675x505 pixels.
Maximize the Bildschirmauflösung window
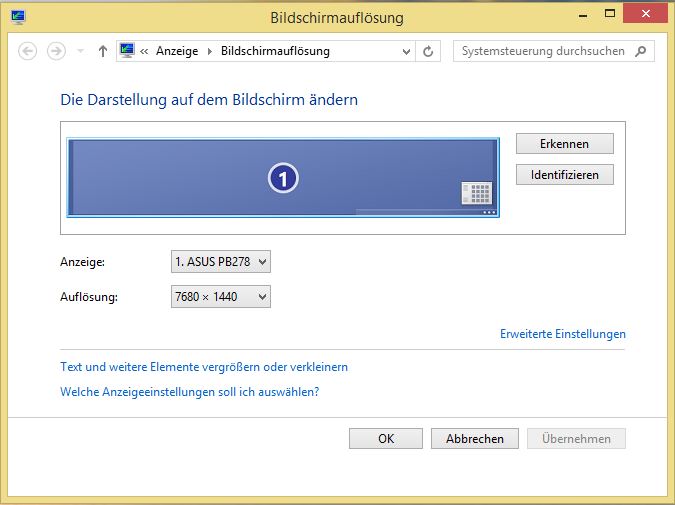click(610, 14)
